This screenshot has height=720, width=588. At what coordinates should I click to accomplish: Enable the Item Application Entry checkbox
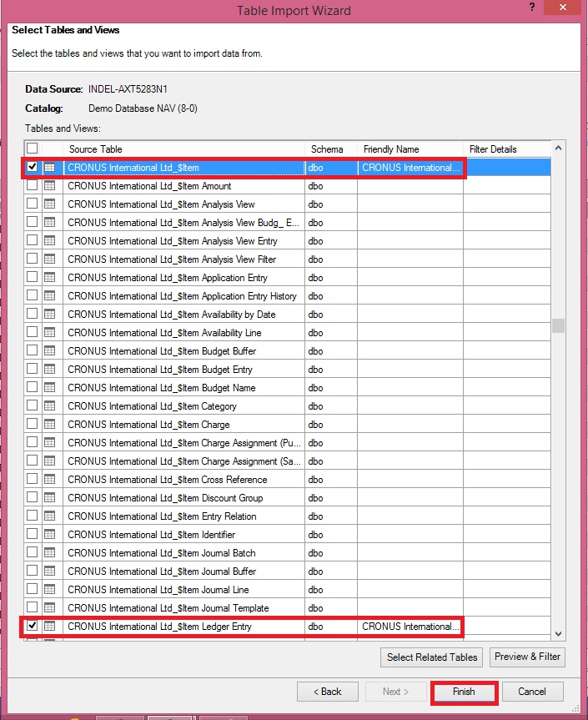(33, 277)
